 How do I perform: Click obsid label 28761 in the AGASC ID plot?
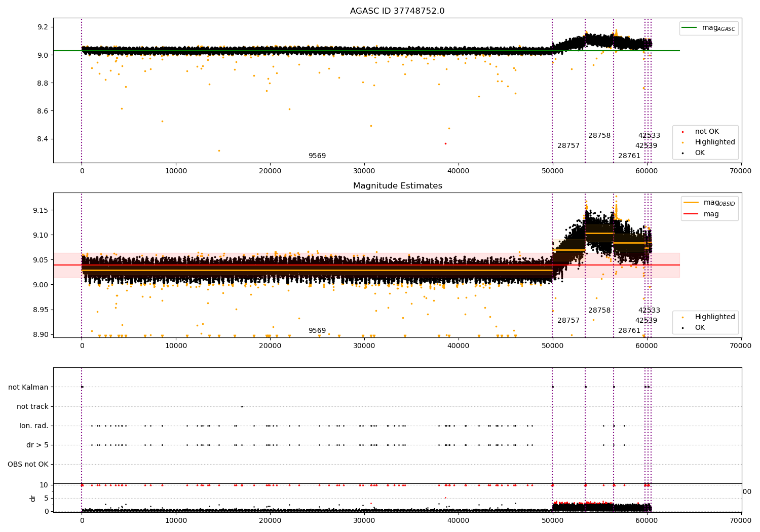coord(629,156)
